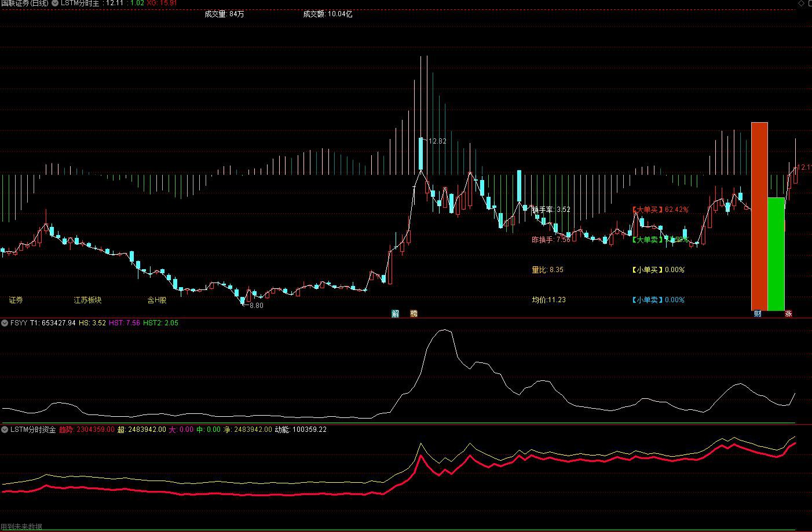Open the LSTM分时资金 indicator dropdown arrow

[5, 430]
